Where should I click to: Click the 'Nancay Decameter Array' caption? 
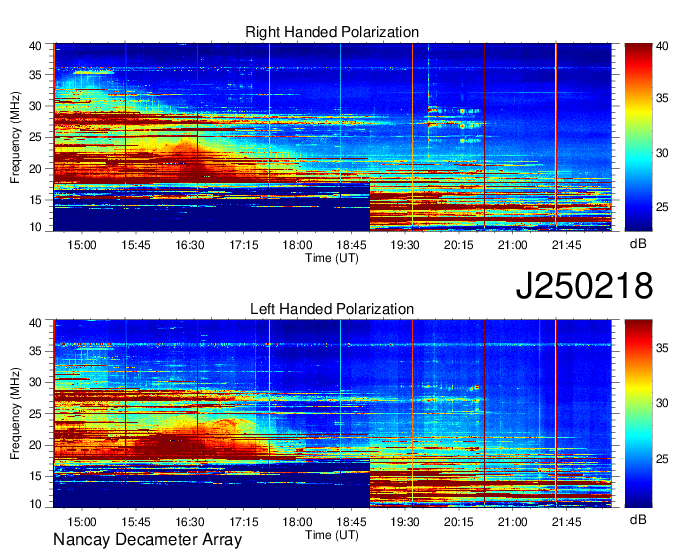pos(147,540)
